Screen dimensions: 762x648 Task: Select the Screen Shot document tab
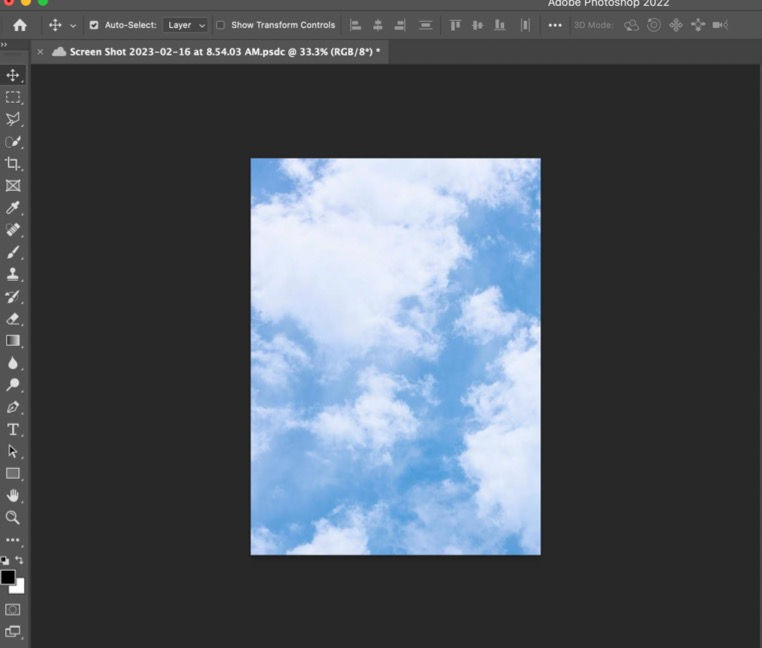(x=218, y=51)
